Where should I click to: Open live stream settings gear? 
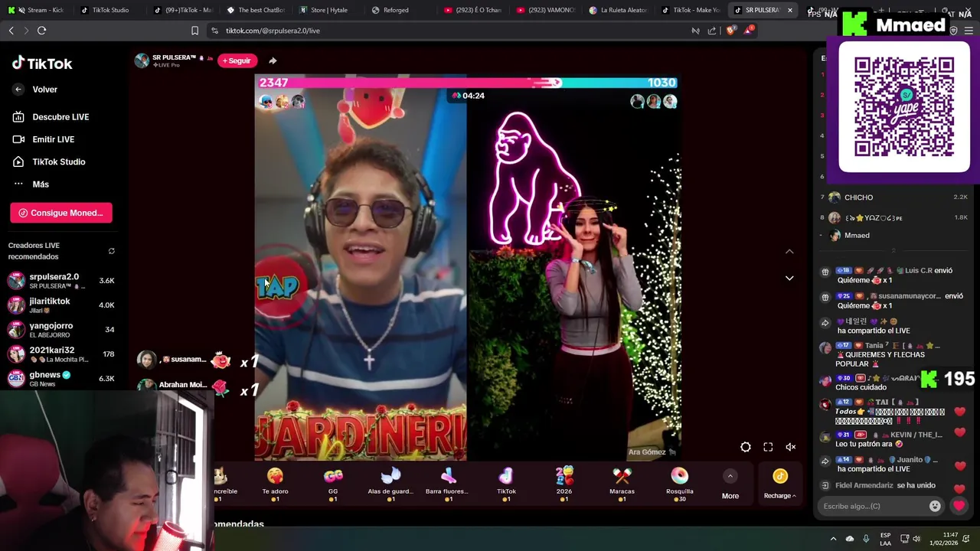pos(746,447)
